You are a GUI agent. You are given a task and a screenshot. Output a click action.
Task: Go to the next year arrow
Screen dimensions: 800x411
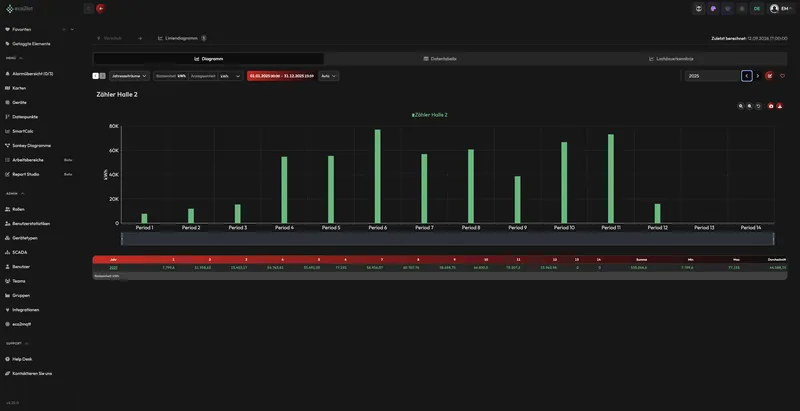[758, 76]
